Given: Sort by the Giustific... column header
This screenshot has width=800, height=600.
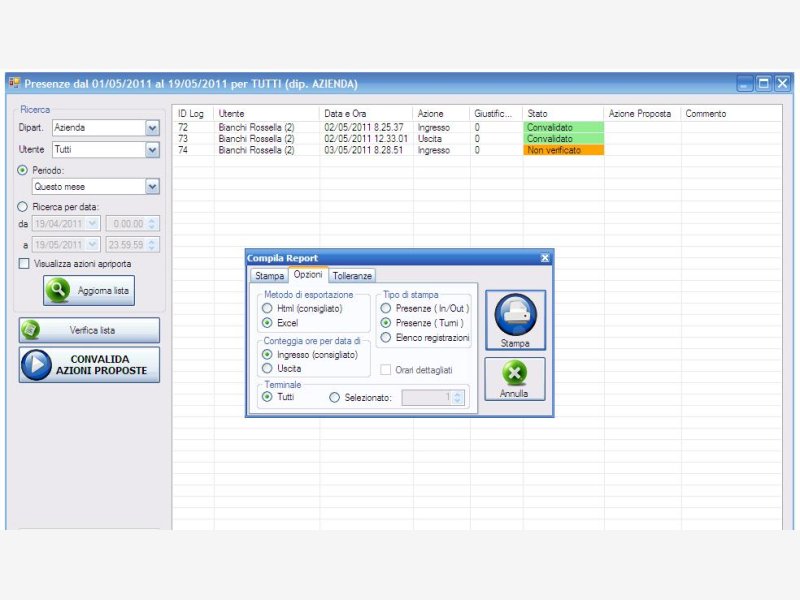Looking at the screenshot, I should pos(496,113).
